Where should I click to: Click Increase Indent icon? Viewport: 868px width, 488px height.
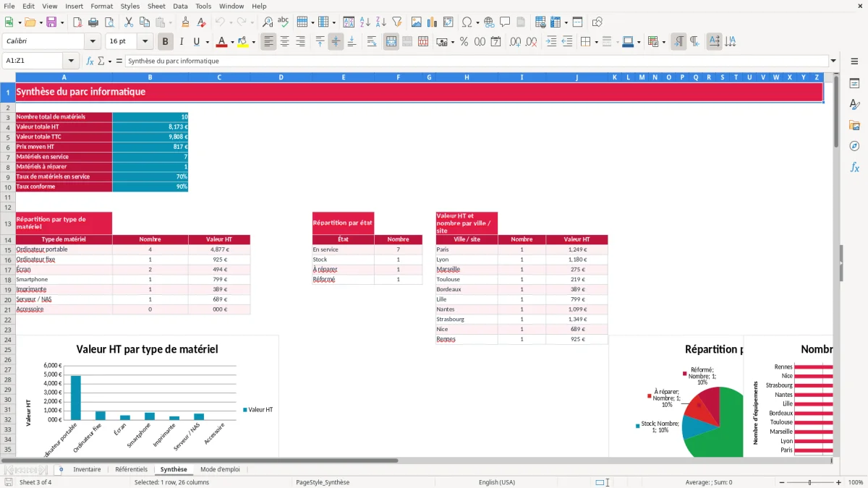pos(551,42)
